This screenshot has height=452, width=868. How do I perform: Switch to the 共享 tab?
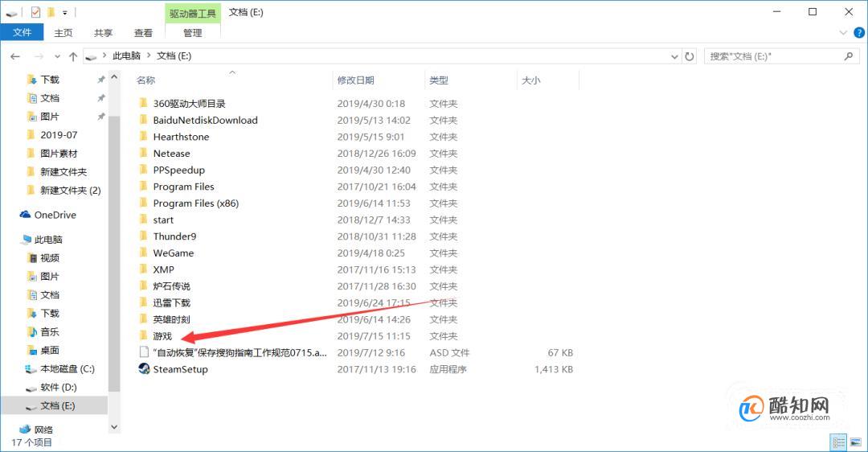pos(103,33)
